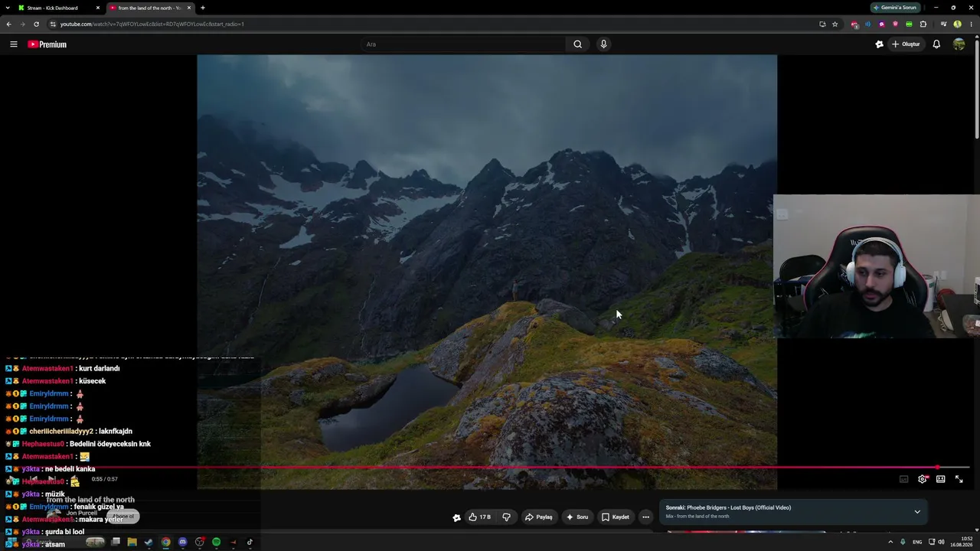Open Discord from the taskbar
The height and width of the screenshot is (551, 980).
point(182,543)
